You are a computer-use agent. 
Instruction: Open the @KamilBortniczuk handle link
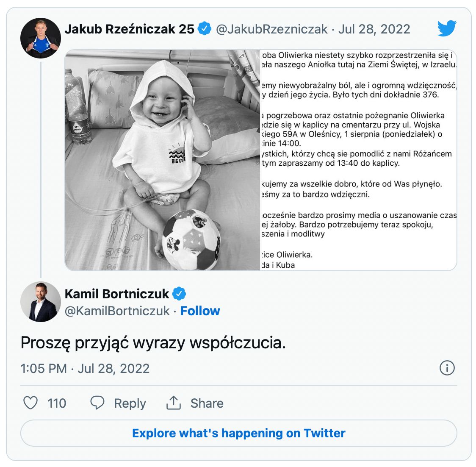pos(117,311)
